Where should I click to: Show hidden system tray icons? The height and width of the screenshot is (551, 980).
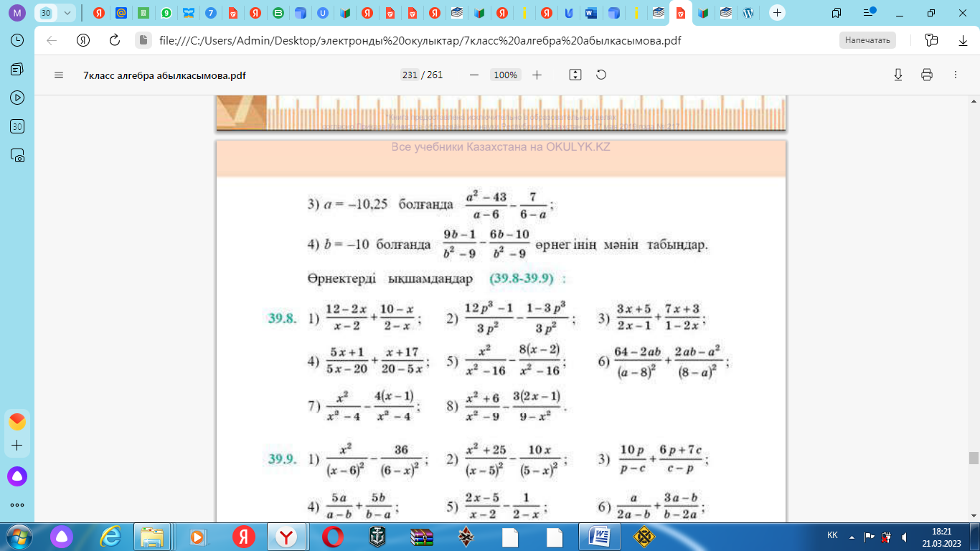point(851,536)
